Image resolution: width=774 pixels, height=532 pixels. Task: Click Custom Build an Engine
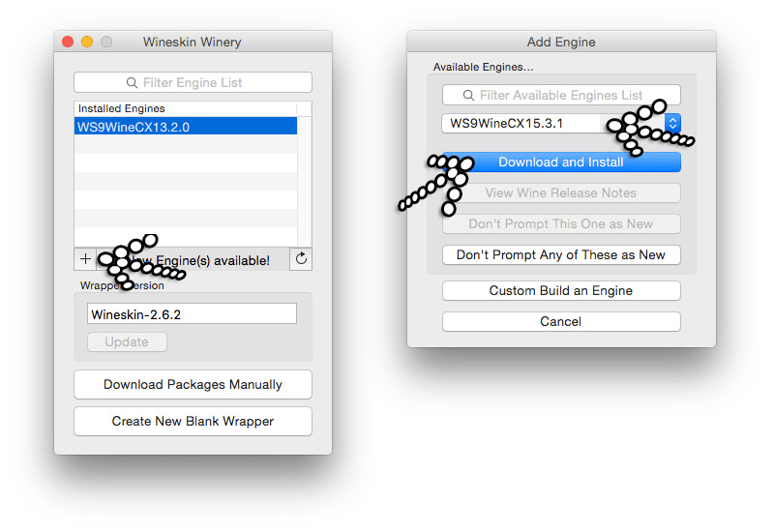(561, 291)
